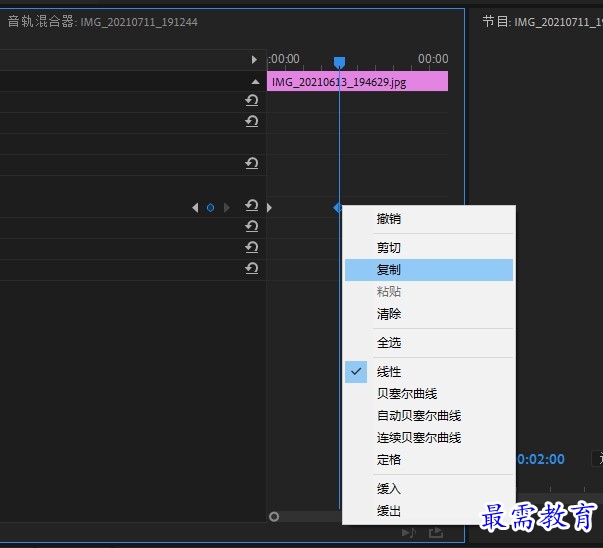
Task: Reset the second parameter below the clip row
Action: tap(252, 122)
